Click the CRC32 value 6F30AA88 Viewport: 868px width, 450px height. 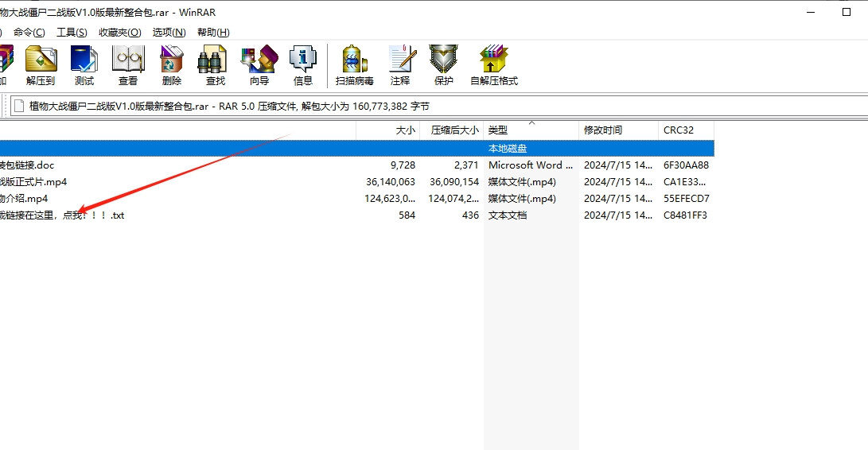tap(687, 165)
